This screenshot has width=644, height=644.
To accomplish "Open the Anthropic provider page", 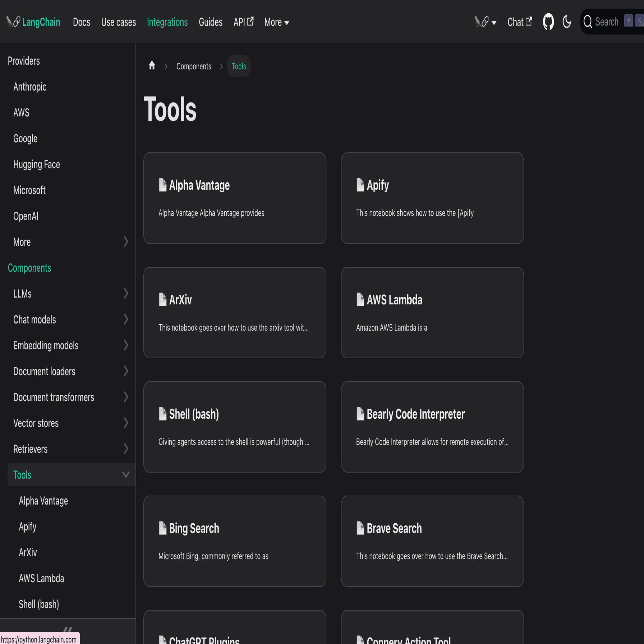I will pyautogui.click(x=30, y=87).
